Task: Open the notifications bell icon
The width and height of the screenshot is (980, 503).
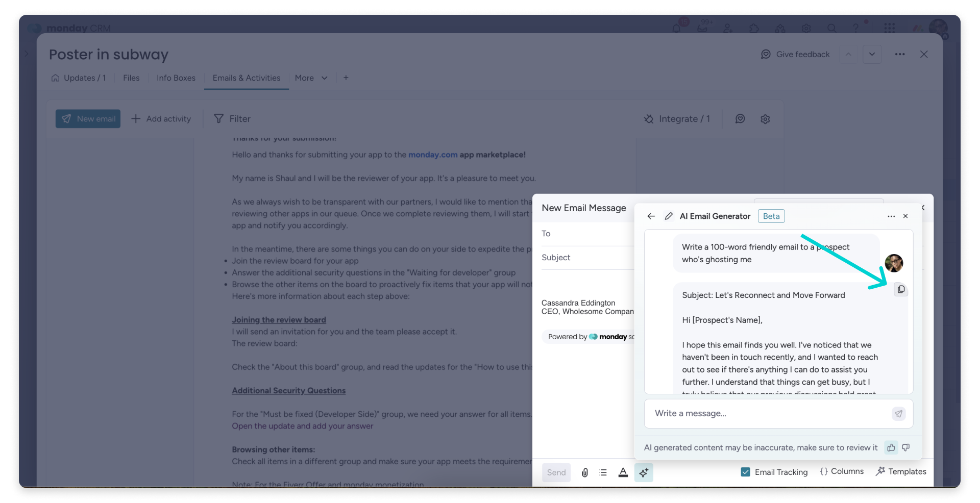Action: (x=677, y=28)
